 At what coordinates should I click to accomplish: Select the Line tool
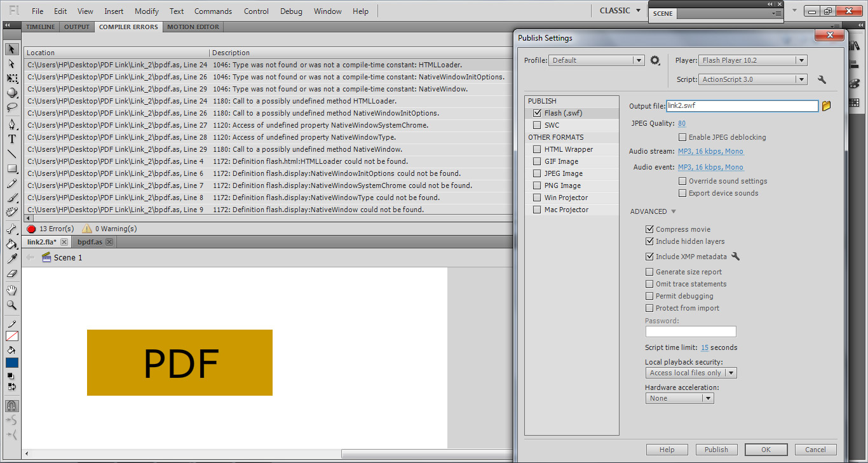pos(11,154)
